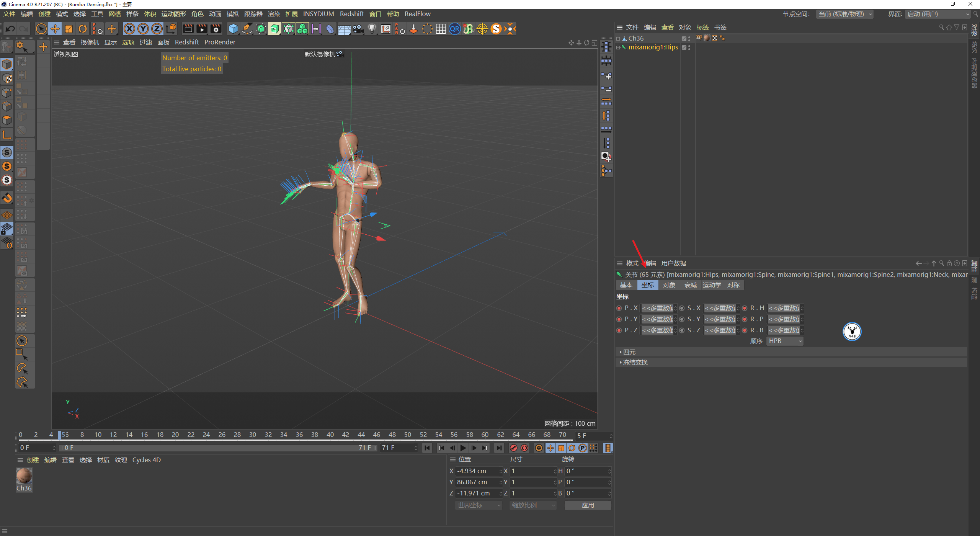Viewport: 980px width, 536px height.
Task: Toggle the keyframe circle for P.X
Action: pos(619,308)
